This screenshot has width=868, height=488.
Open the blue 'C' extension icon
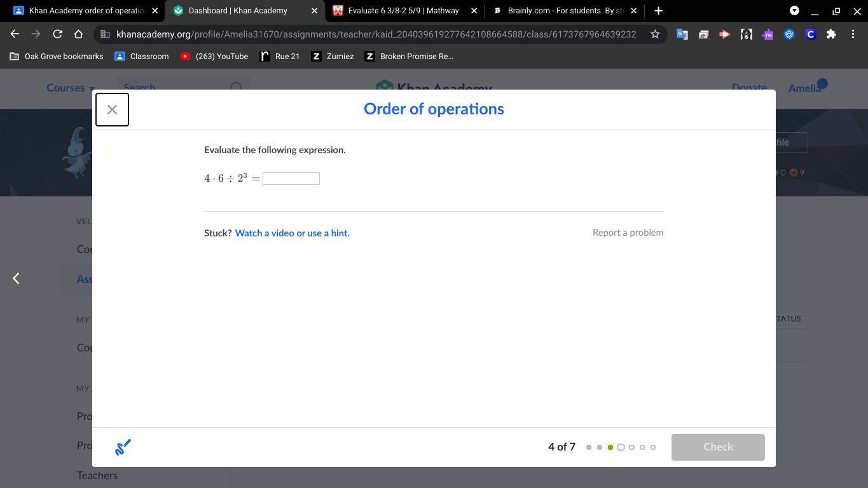pos(810,34)
